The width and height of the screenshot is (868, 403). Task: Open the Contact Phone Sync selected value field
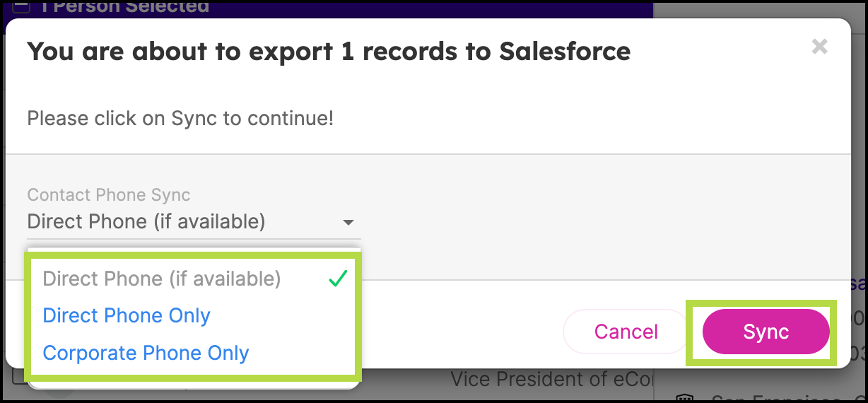click(194, 222)
